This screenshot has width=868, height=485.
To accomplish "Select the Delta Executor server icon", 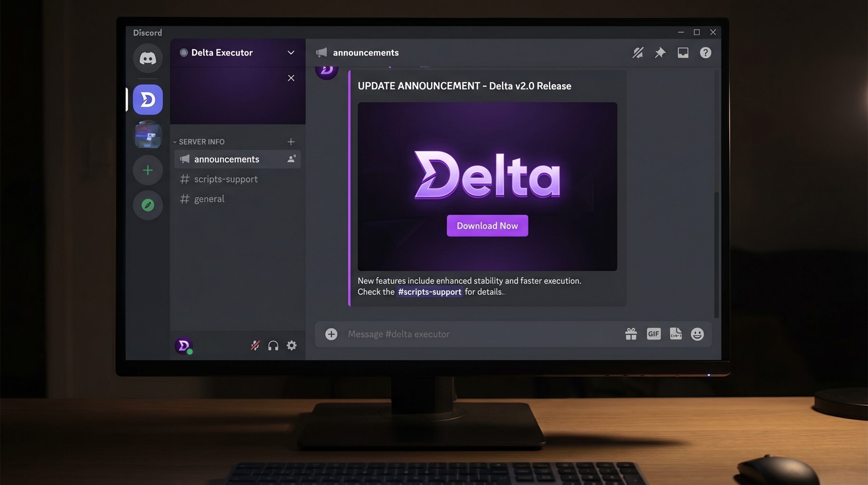I will point(147,99).
